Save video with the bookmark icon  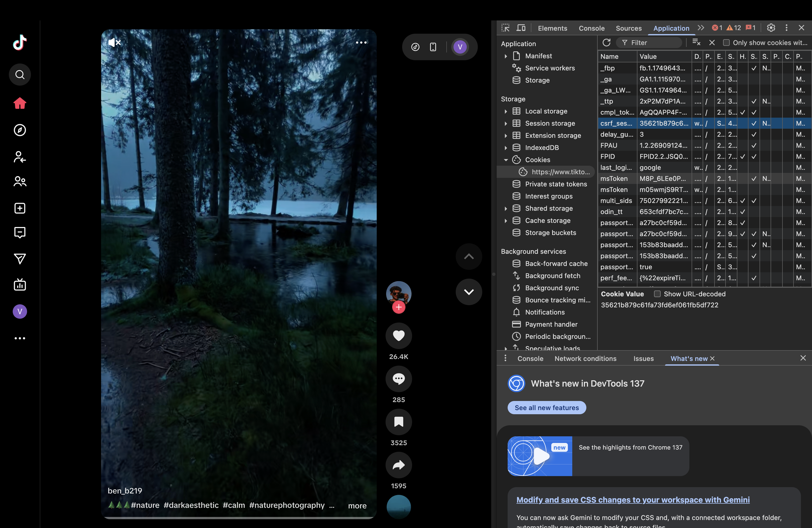point(399,422)
